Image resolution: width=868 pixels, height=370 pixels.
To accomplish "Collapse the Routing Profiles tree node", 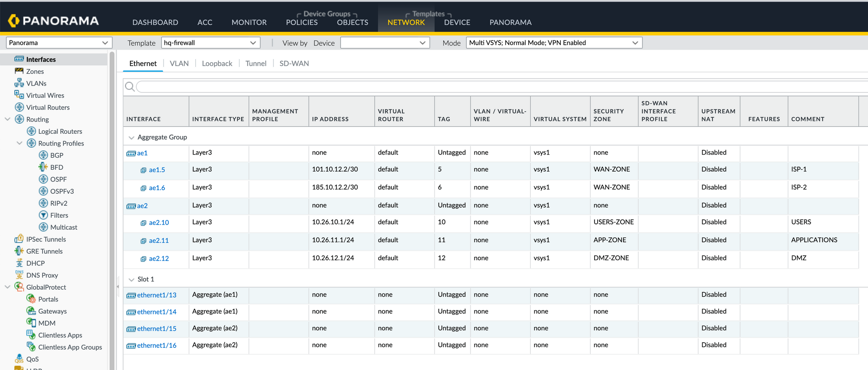I will (19, 143).
